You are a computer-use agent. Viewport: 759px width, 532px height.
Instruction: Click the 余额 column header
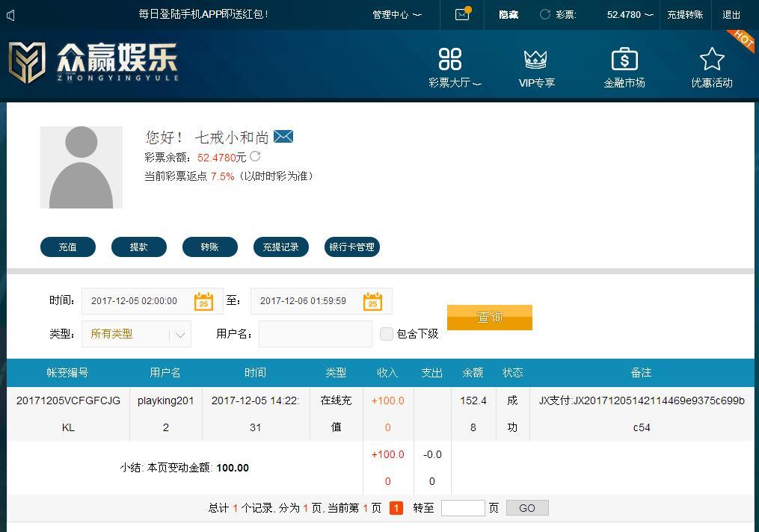click(x=473, y=372)
